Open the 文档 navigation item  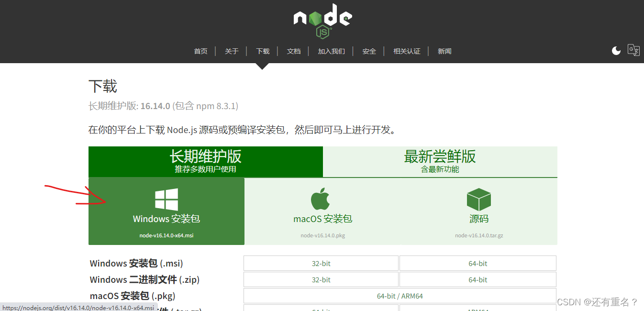tap(294, 51)
